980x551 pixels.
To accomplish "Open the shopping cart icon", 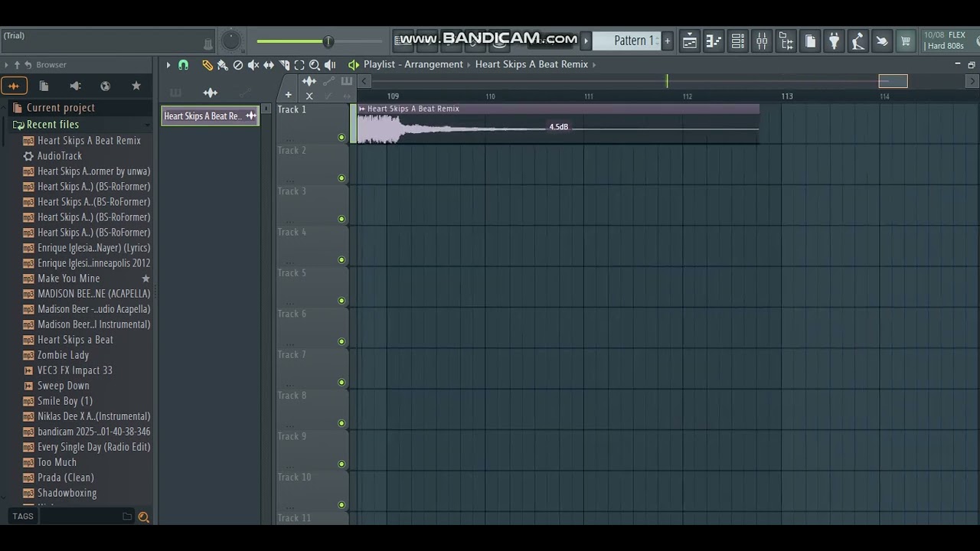I will point(906,41).
